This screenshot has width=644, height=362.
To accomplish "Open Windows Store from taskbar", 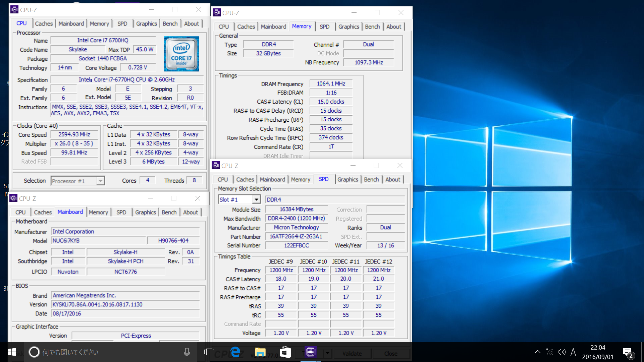I will (285, 352).
